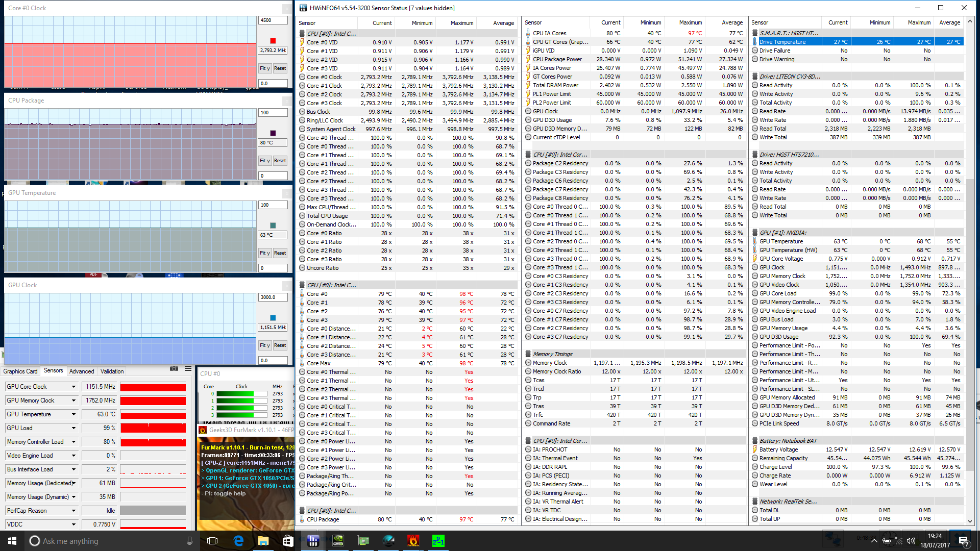This screenshot has height=551, width=980.
Task: Open GPU-Z hamburger menu icon
Action: click(188, 368)
